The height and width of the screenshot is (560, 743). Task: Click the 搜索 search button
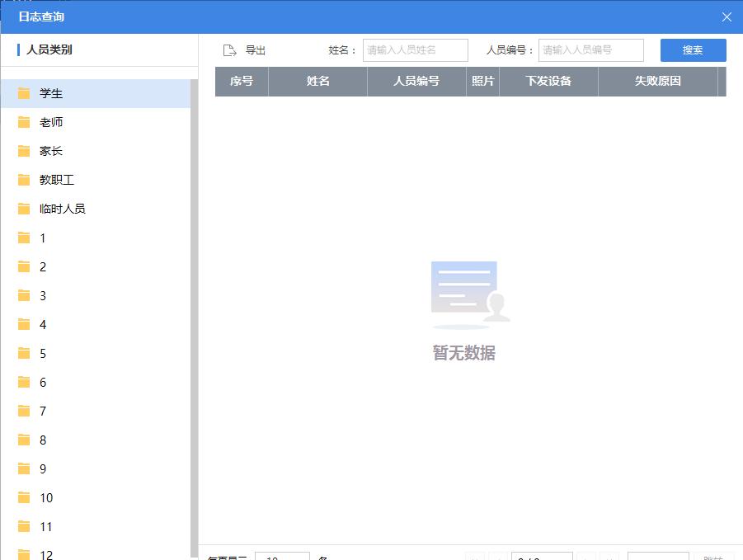tap(693, 49)
